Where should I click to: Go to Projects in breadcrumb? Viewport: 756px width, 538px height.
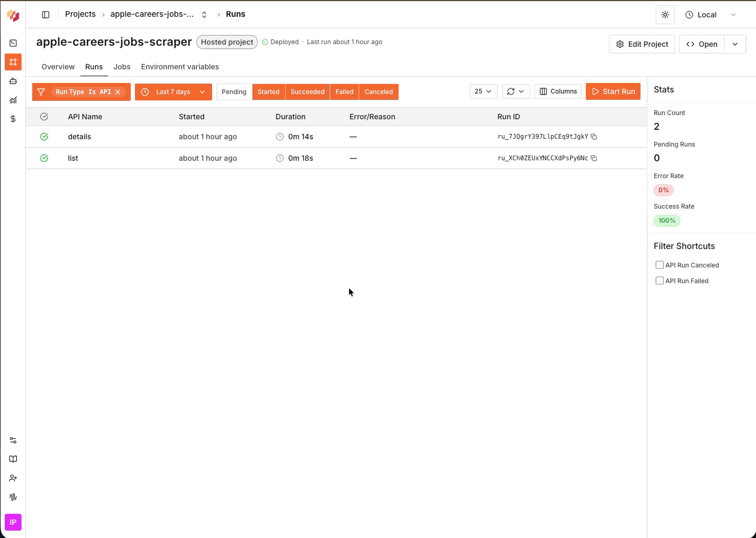[80, 14]
